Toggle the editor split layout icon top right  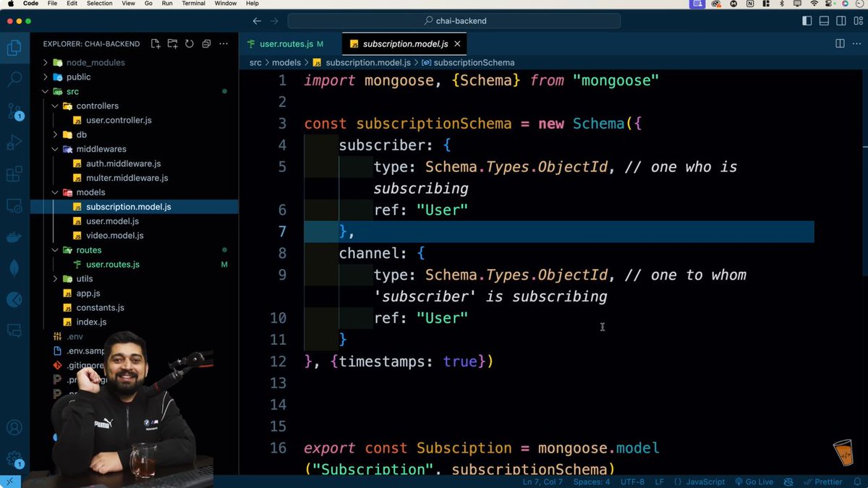pos(838,43)
